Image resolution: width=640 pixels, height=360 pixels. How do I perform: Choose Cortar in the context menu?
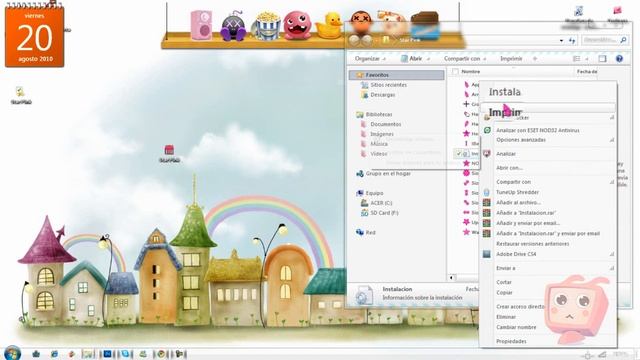click(504, 282)
